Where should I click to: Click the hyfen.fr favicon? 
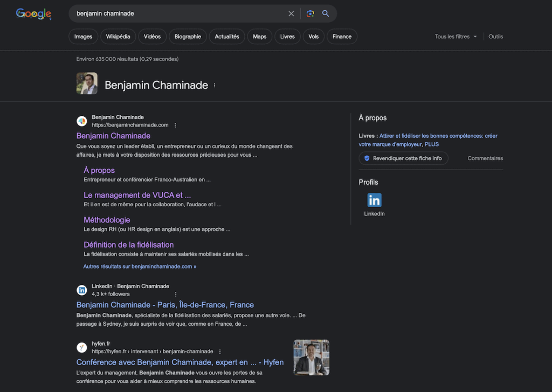tap(82, 348)
